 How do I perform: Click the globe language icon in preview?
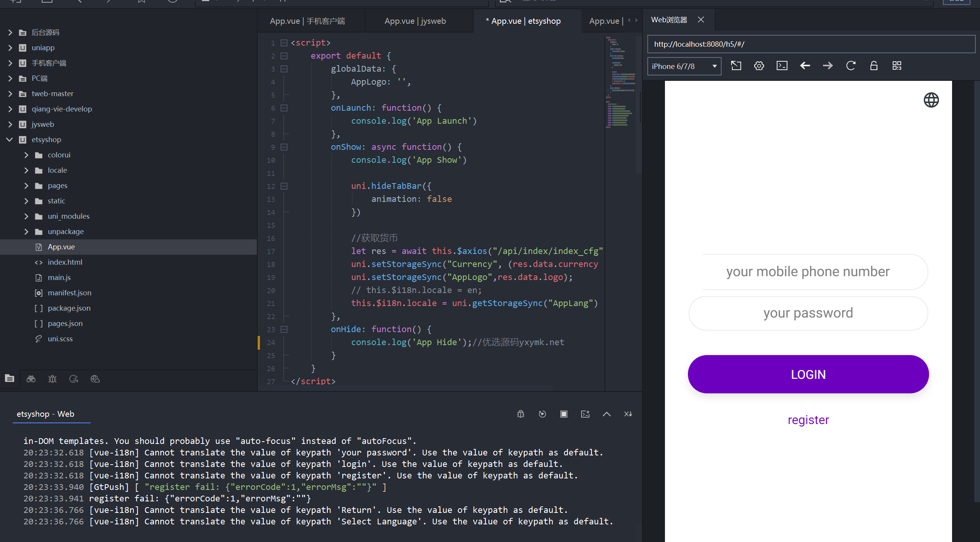(931, 100)
